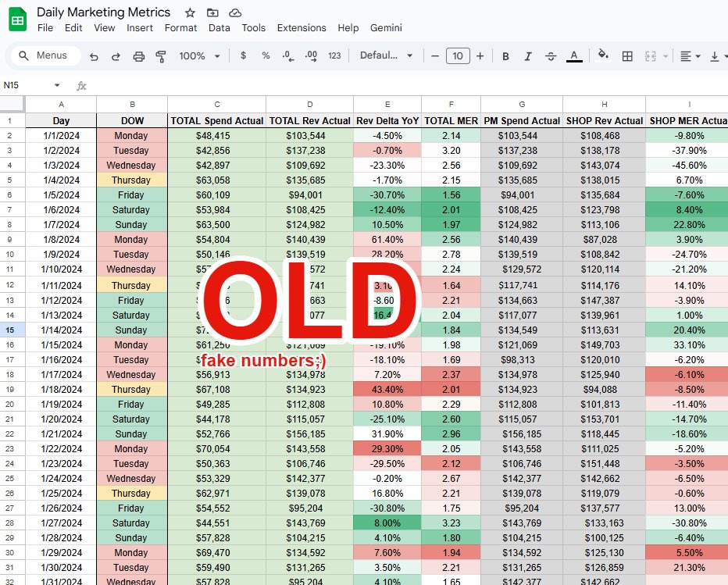Open the Help menu
This screenshot has height=585, width=728.
(348, 28)
